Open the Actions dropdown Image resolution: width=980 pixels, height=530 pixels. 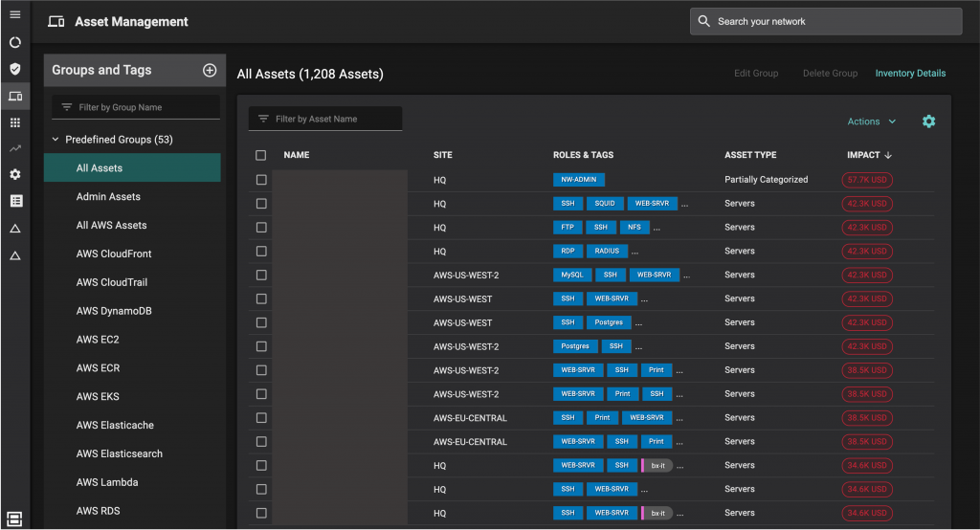coord(871,121)
